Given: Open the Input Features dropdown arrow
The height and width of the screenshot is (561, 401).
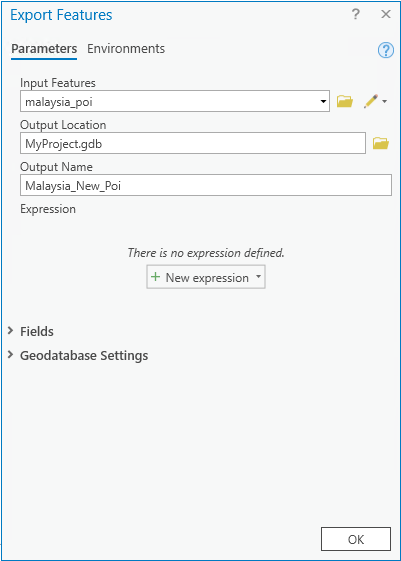Looking at the screenshot, I should pyautogui.click(x=323, y=101).
